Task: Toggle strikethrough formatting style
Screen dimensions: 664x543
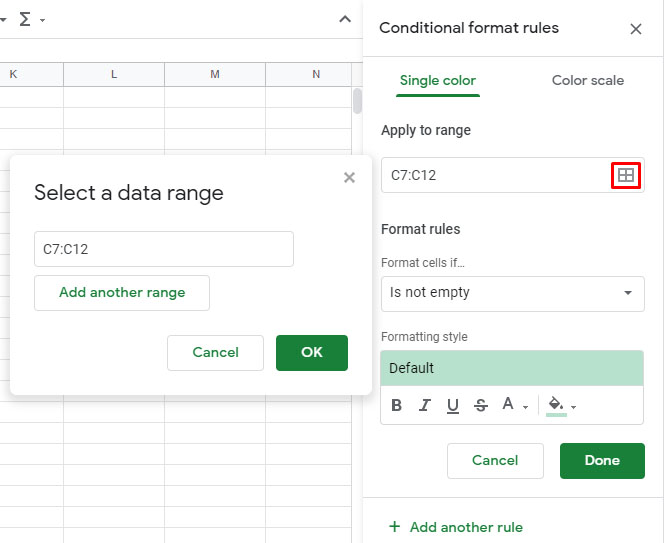Action: pyautogui.click(x=481, y=405)
